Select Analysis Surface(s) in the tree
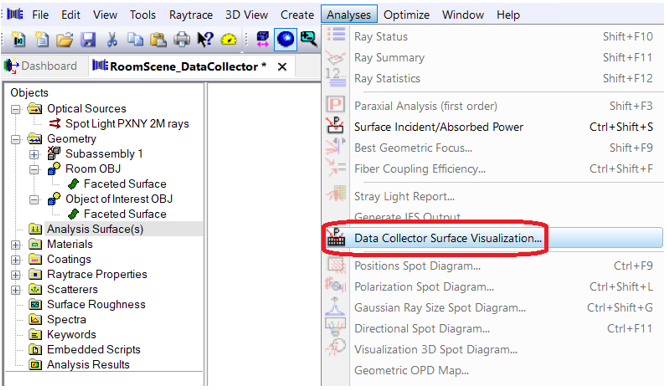 [x=95, y=229]
